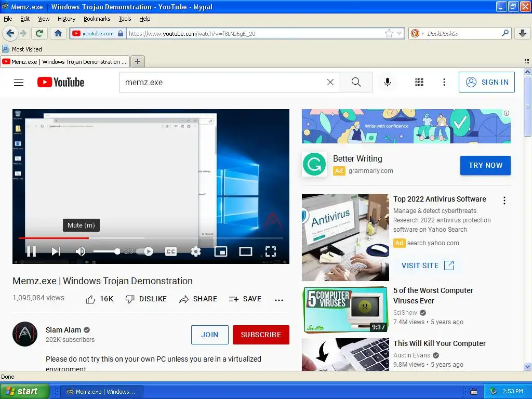Screen dimensions: 532x399
Task: Open the File menu
Action: coord(8,19)
